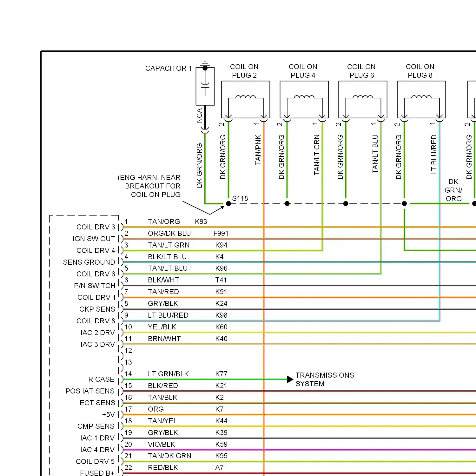Click the VIO/BLK wire color text
The image size is (476, 476).
click(161, 444)
